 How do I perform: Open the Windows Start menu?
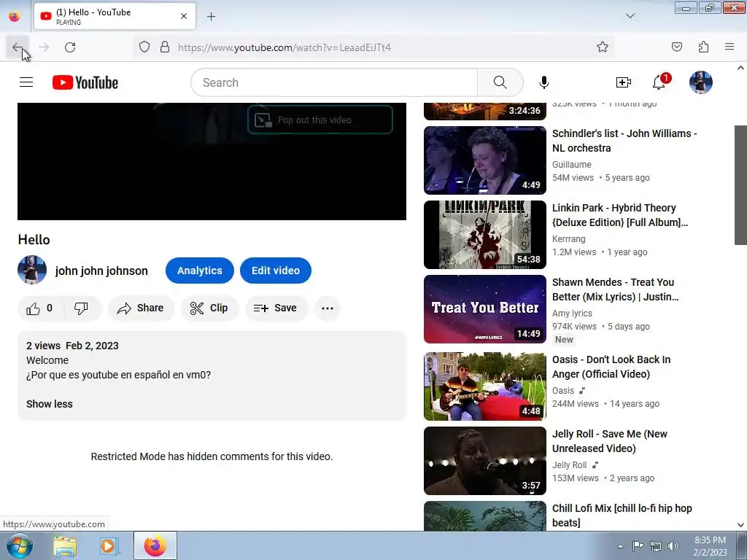19,545
